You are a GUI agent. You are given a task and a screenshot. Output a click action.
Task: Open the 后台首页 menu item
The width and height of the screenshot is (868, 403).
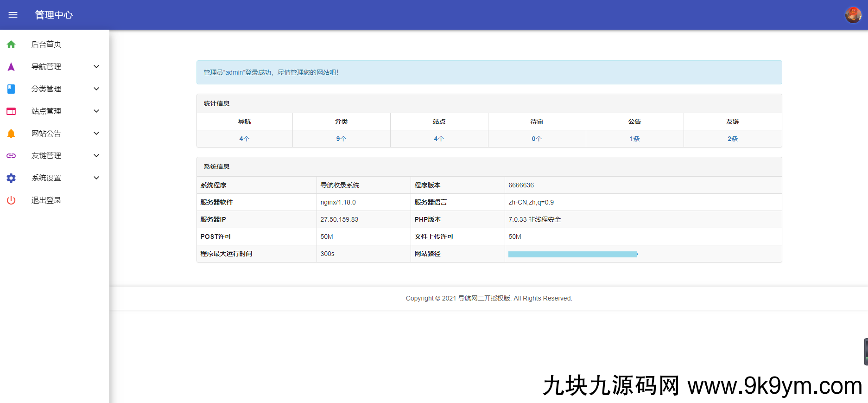46,45
